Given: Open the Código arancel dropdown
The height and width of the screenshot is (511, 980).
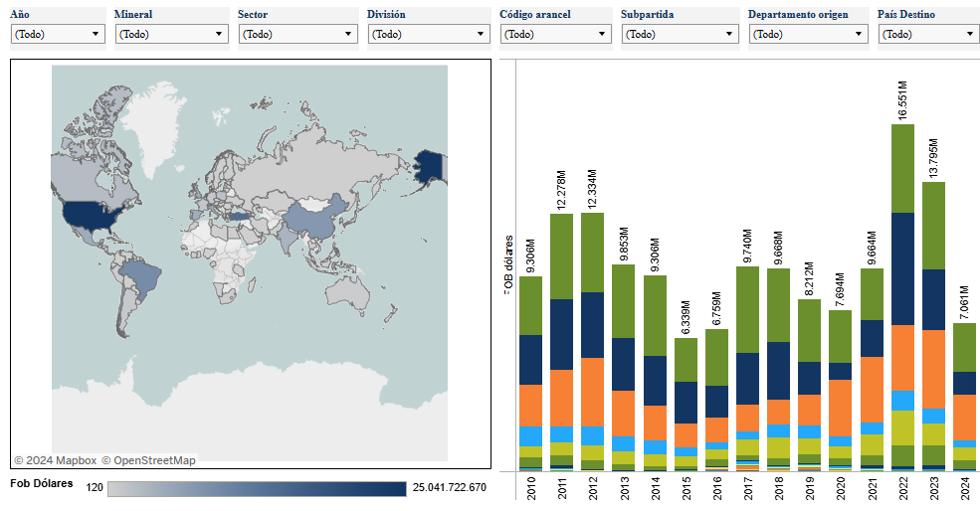Looking at the screenshot, I should 555,34.
